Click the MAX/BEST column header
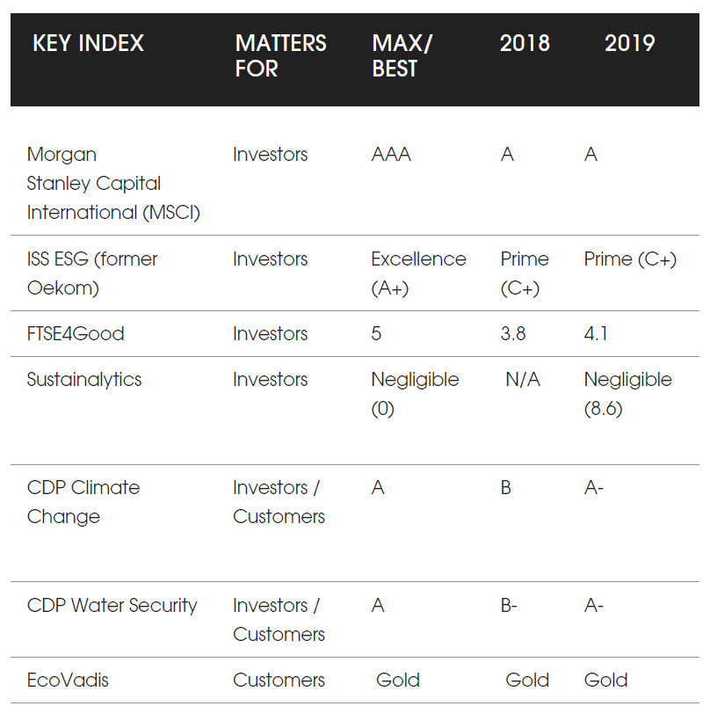The height and width of the screenshot is (728, 710). (x=402, y=55)
